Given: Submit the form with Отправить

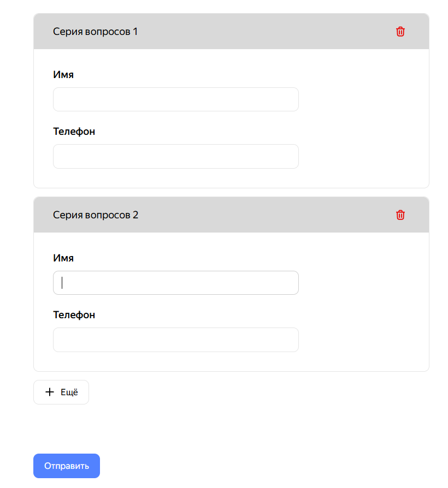Looking at the screenshot, I should click(x=67, y=466).
